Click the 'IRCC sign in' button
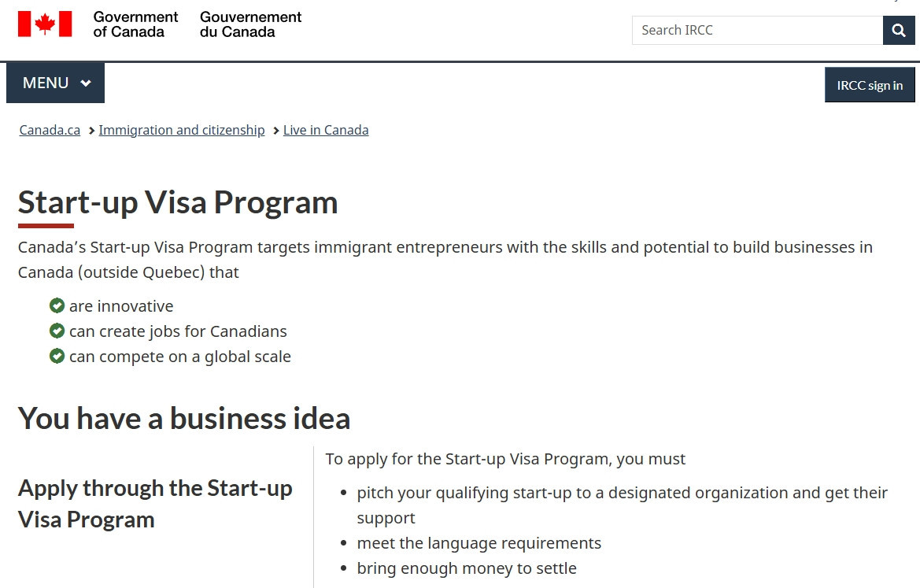The height and width of the screenshot is (588, 920). [870, 85]
